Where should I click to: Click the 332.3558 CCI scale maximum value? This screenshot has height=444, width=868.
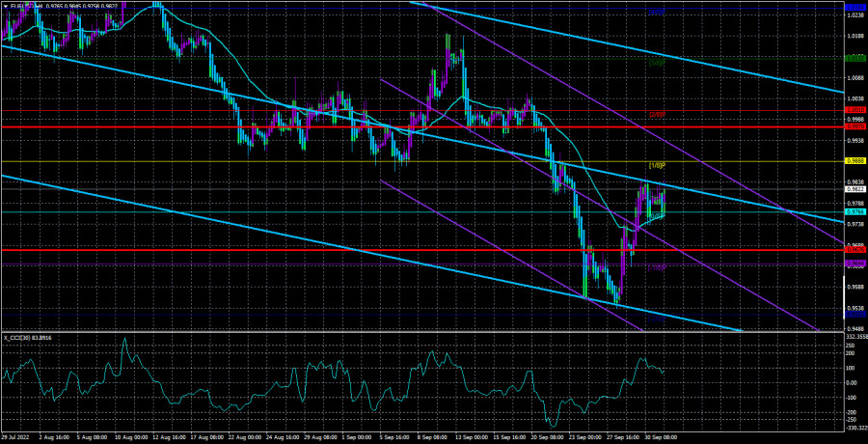point(855,337)
